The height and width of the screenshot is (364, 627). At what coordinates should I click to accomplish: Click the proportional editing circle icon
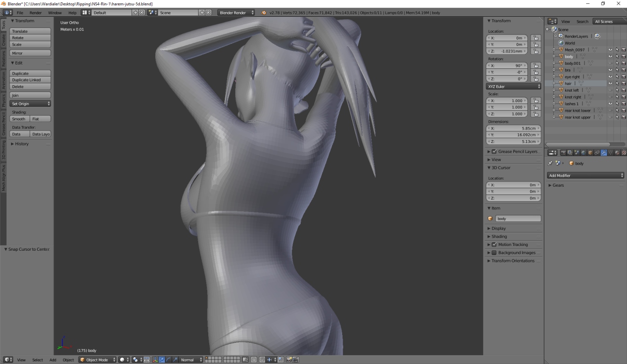pyautogui.click(x=254, y=360)
